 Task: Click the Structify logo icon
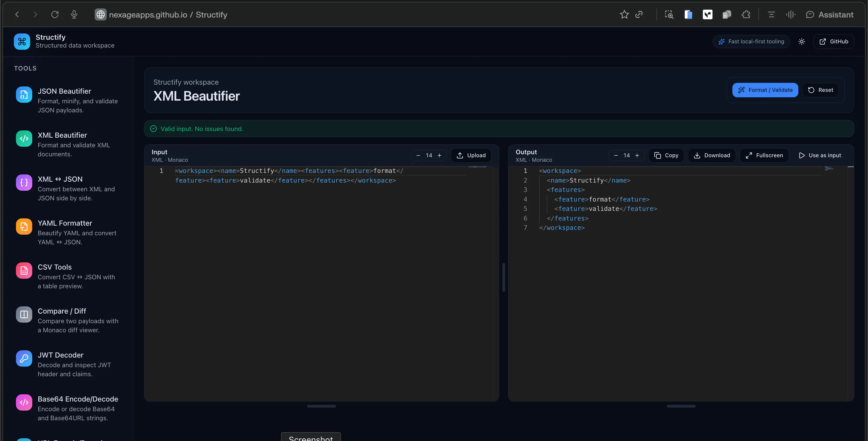[22, 42]
